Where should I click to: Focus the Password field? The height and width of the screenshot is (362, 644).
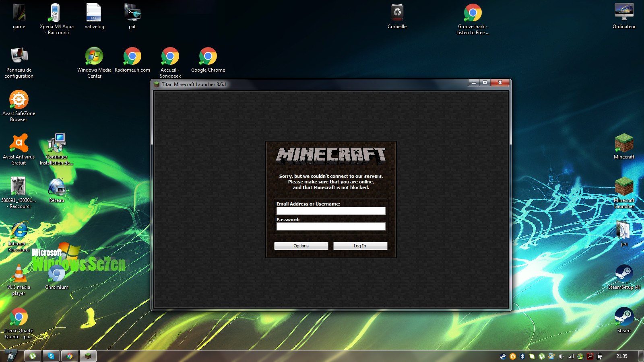pos(331,226)
